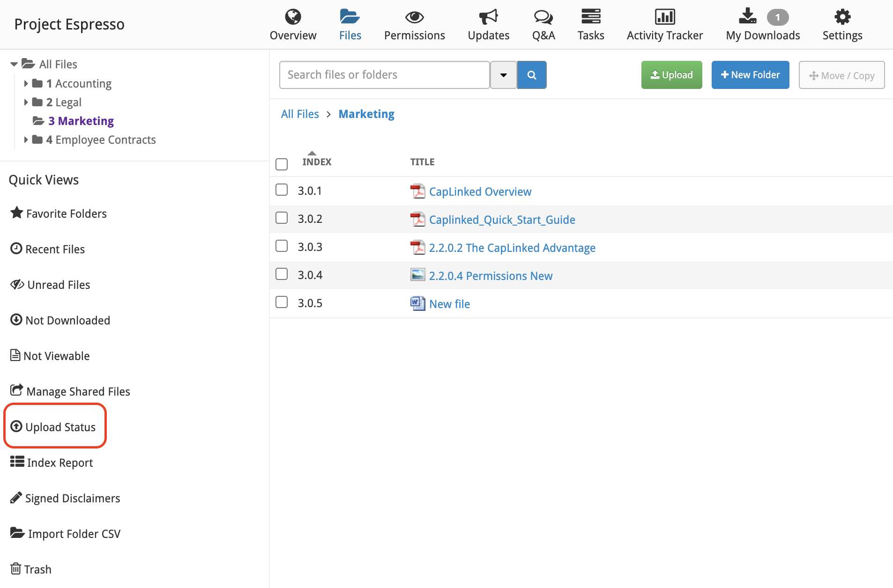The width and height of the screenshot is (893, 588).
Task: Check the box for file 3.0.3
Action: (282, 246)
